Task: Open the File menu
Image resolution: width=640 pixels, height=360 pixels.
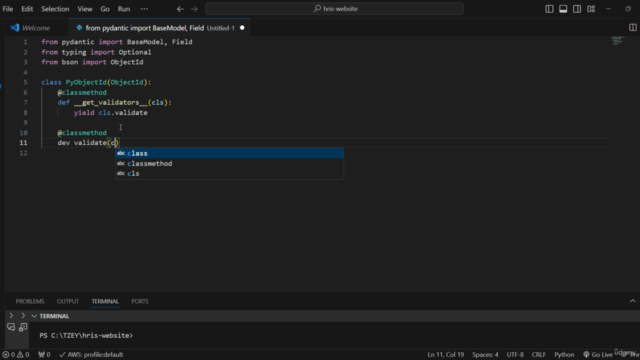Action: 8,9
